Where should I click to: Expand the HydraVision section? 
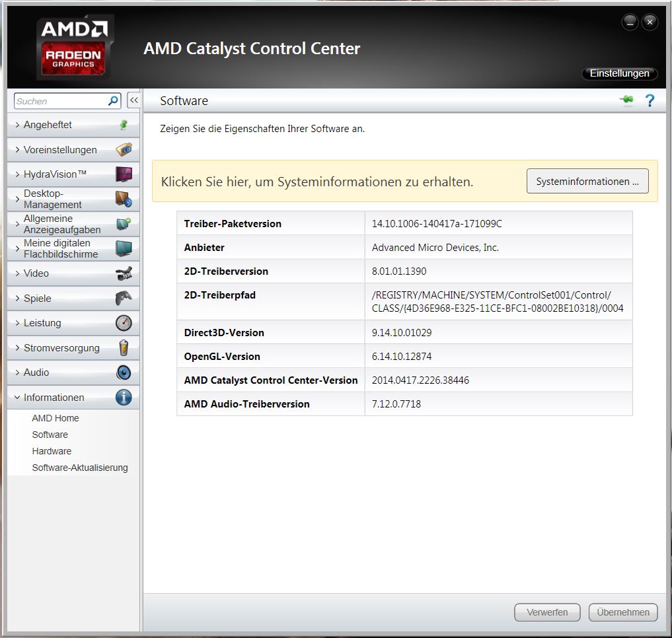point(73,174)
